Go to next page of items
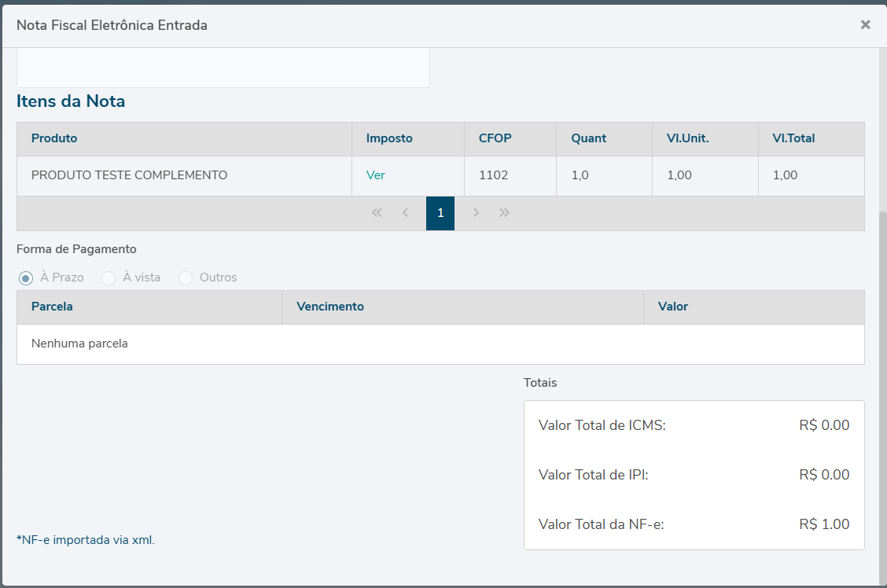This screenshot has height=588, width=887. tap(476, 213)
